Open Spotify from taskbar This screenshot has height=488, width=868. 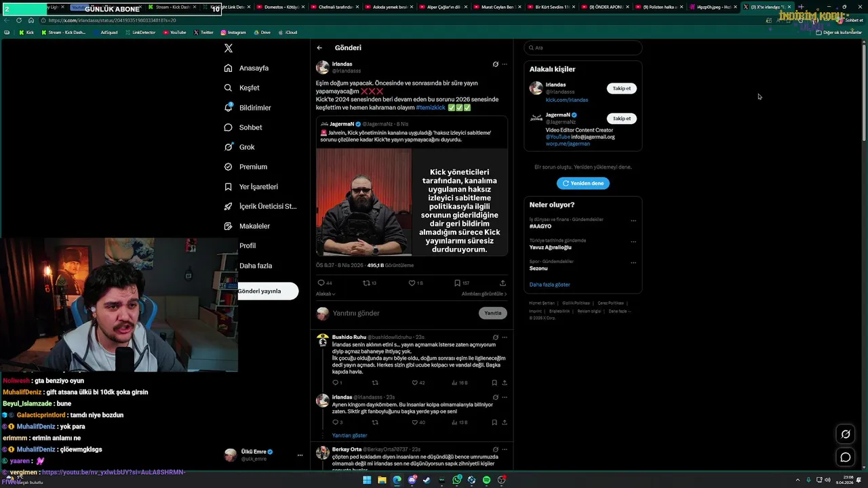click(x=487, y=480)
